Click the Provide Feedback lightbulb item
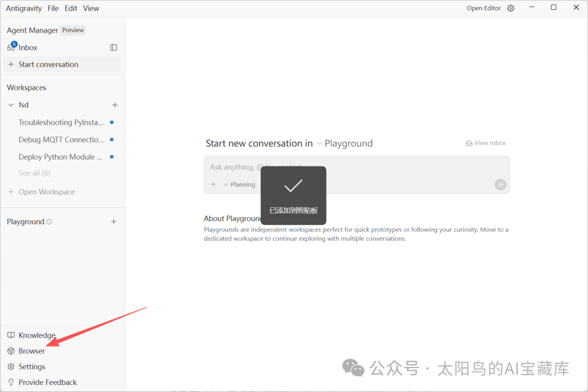588x392 pixels. tap(41, 382)
